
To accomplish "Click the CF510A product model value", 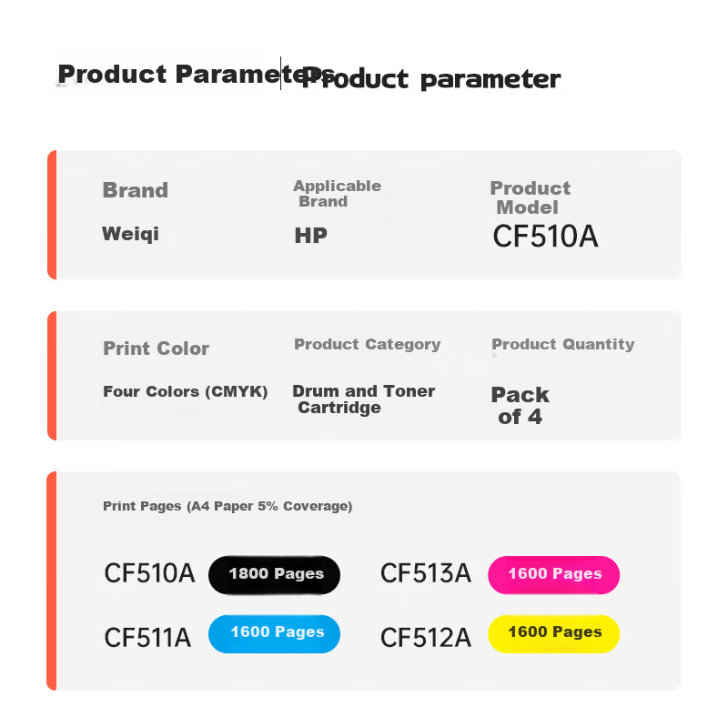I will (545, 237).
